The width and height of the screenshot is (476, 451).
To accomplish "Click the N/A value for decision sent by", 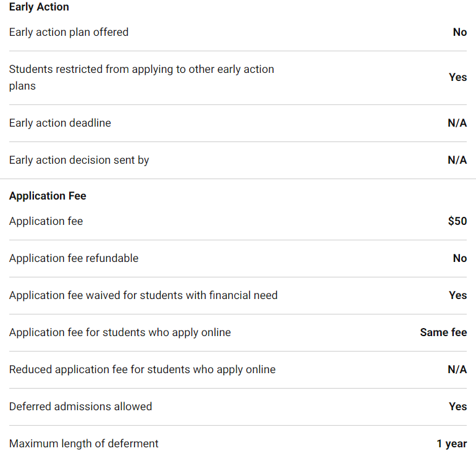I will tap(457, 160).
